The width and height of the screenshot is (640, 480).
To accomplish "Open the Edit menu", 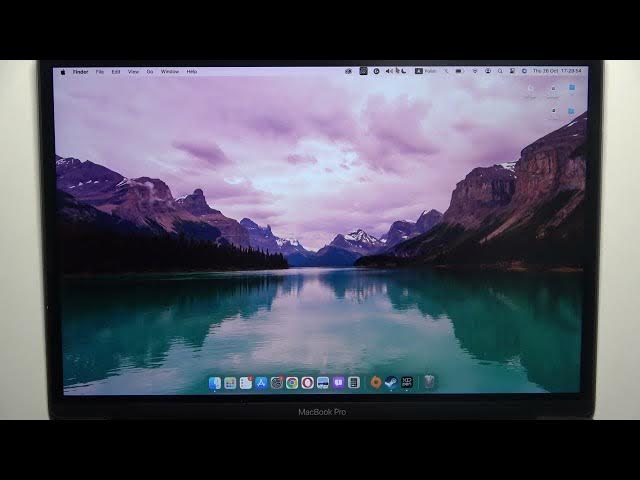I will pos(116,72).
